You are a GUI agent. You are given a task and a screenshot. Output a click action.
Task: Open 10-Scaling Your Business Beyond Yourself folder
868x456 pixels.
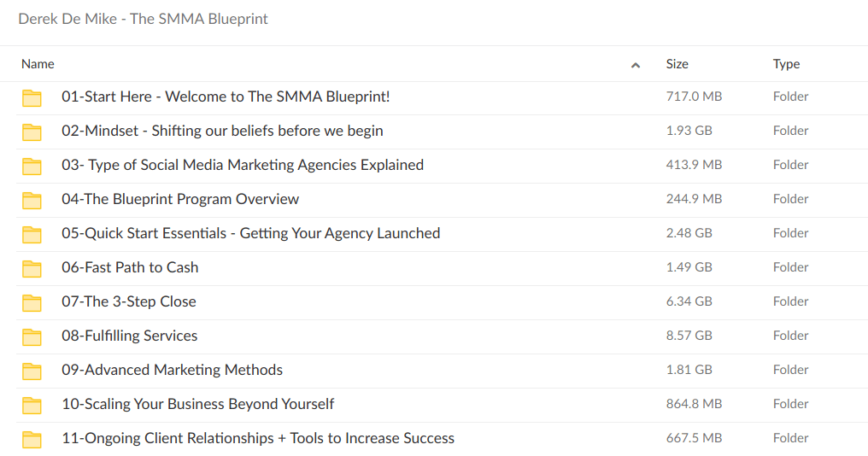pos(197,404)
